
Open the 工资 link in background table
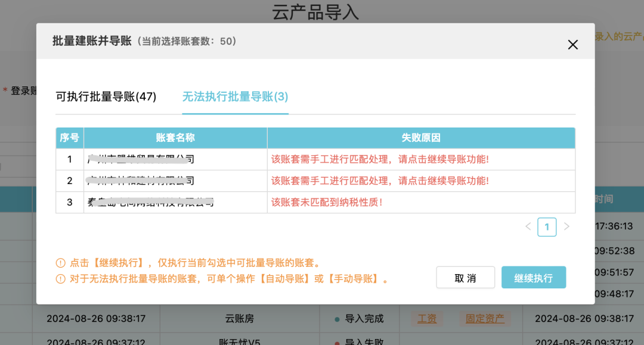click(x=427, y=319)
